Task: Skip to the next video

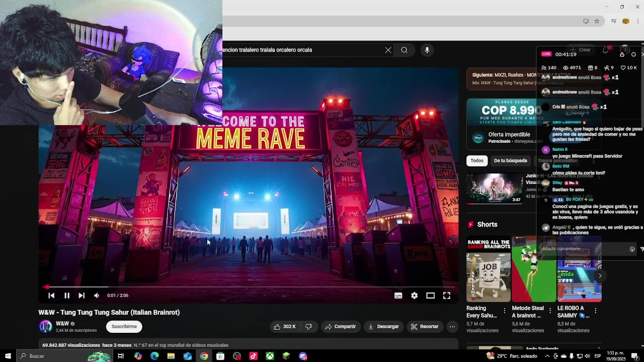Action: [82, 296]
